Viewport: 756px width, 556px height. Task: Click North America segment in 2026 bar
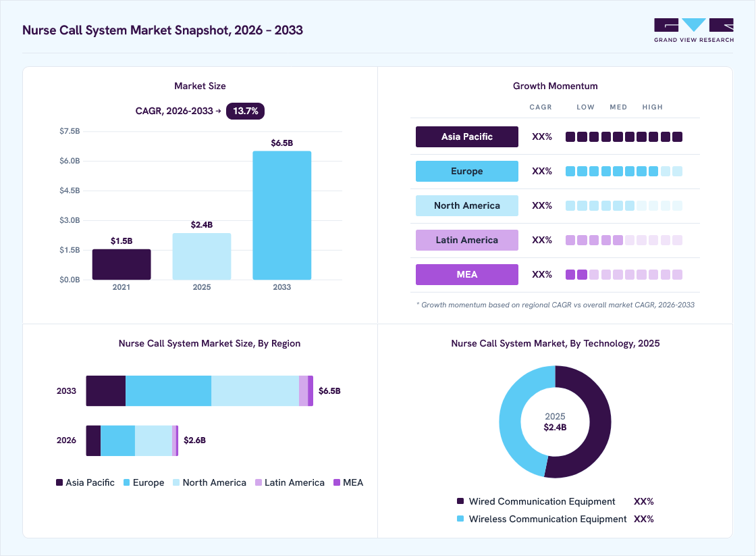pyautogui.click(x=153, y=440)
